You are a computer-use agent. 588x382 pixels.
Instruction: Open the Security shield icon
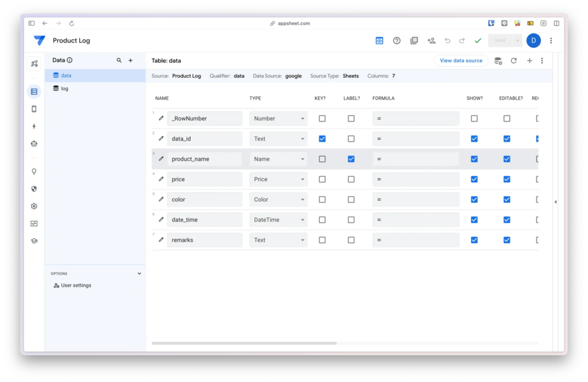point(34,189)
